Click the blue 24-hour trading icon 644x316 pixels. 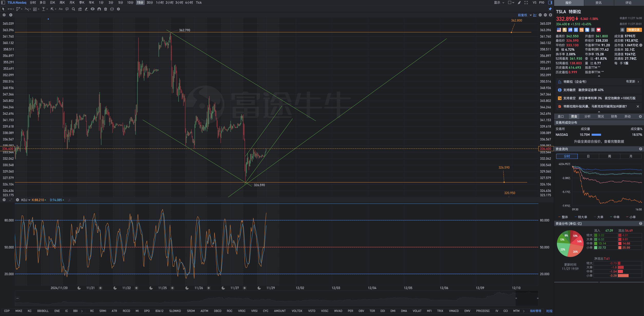(x=570, y=30)
